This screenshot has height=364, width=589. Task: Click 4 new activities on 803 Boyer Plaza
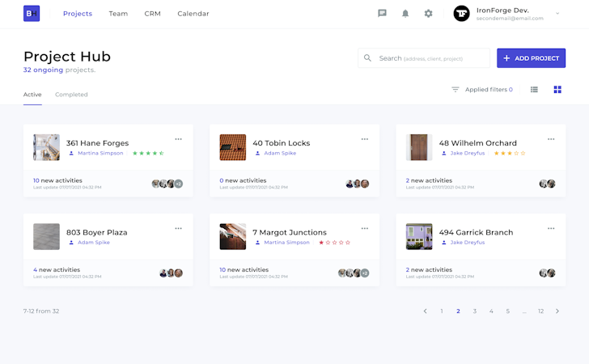pos(57,270)
